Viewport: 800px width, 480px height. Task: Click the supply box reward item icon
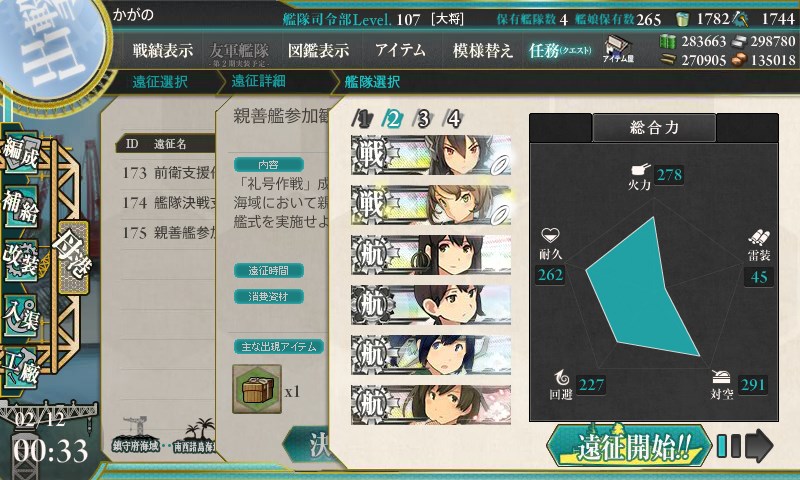[257, 389]
